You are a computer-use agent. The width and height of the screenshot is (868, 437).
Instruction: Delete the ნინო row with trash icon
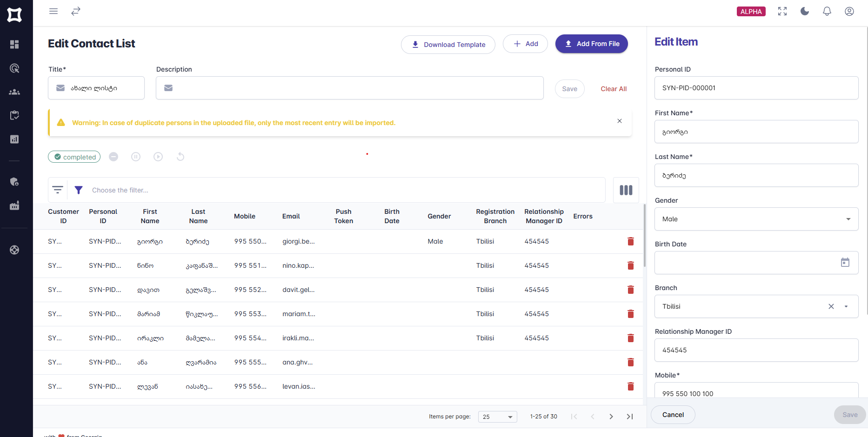(631, 265)
